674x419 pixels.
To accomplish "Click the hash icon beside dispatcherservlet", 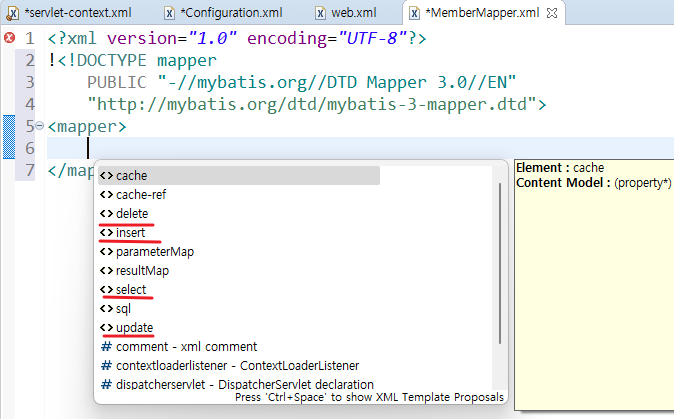I will tap(106, 384).
